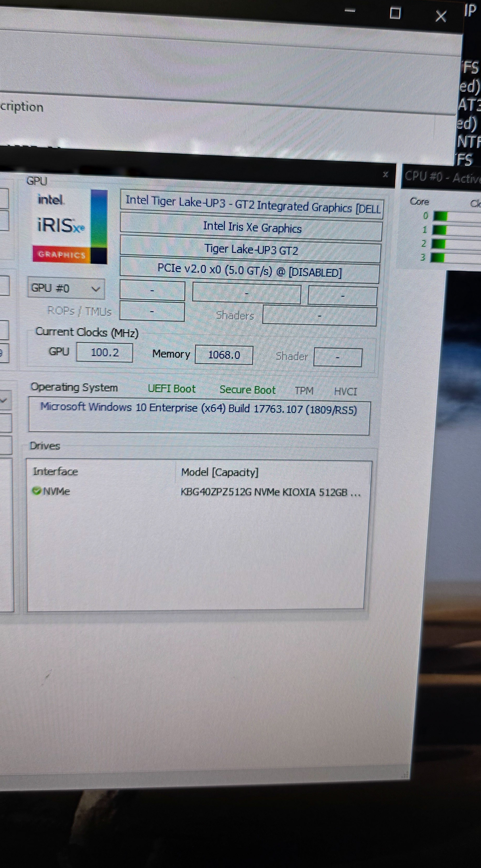Select the Interface column header in Drives
Screen dimensions: 481x868
click(x=55, y=471)
